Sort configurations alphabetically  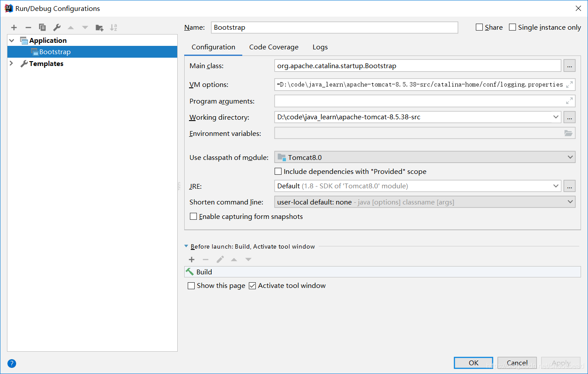coord(113,28)
